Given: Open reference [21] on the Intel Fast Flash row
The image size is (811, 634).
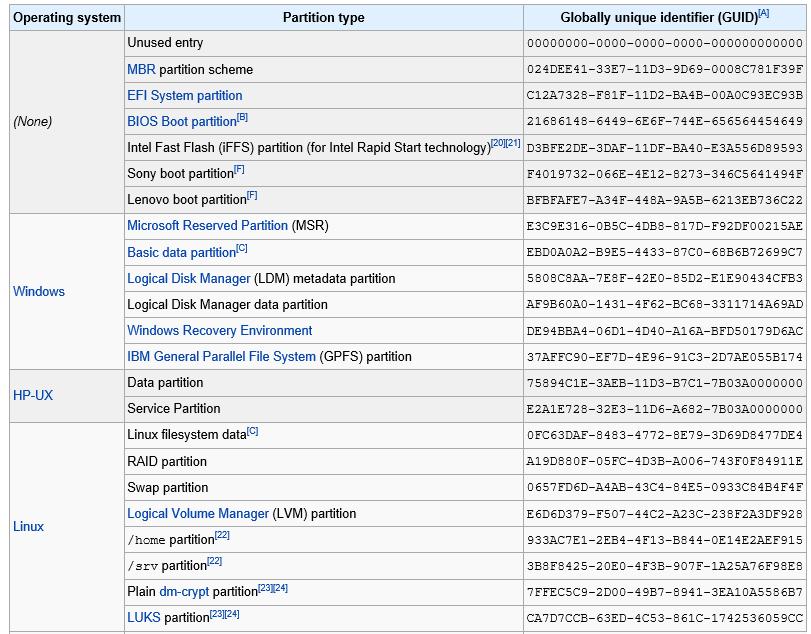Looking at the screenshot, I should [513, 143].
